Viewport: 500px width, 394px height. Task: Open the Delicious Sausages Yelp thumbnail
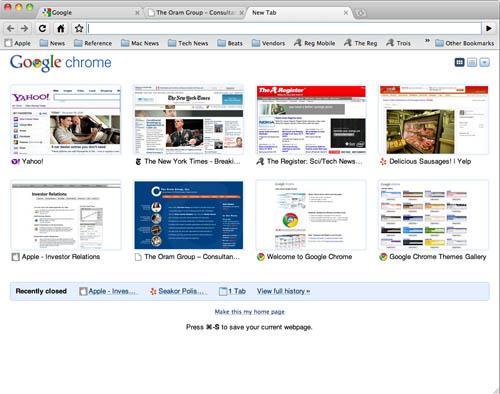(x=434, y=120)
